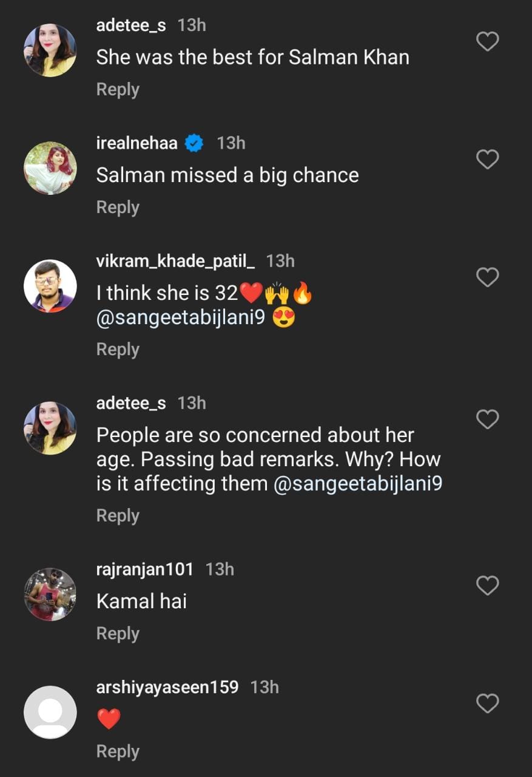Screen dimensions: 532x777
Task: Open the vikram_khade_patil_ username link
Action: [175, 261]
